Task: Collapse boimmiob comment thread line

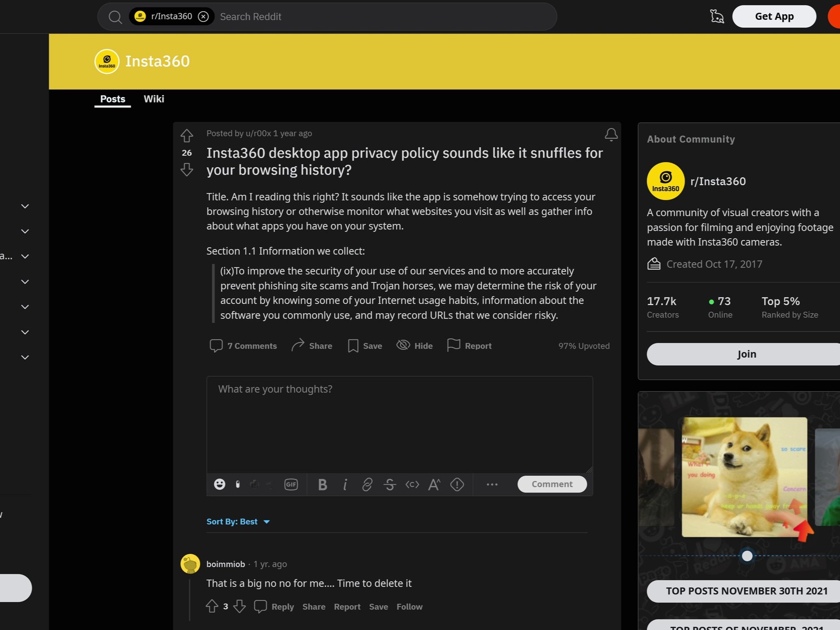Action: 190,600
